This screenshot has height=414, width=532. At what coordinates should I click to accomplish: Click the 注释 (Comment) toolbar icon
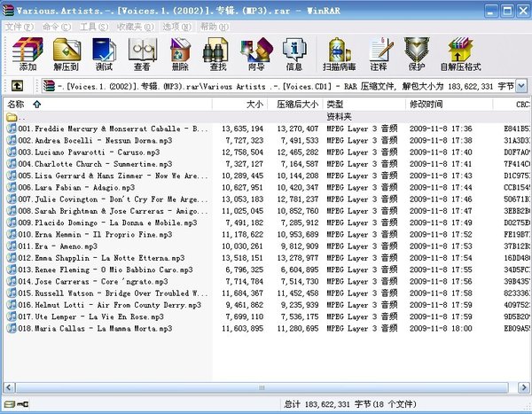tap(379, 54)
